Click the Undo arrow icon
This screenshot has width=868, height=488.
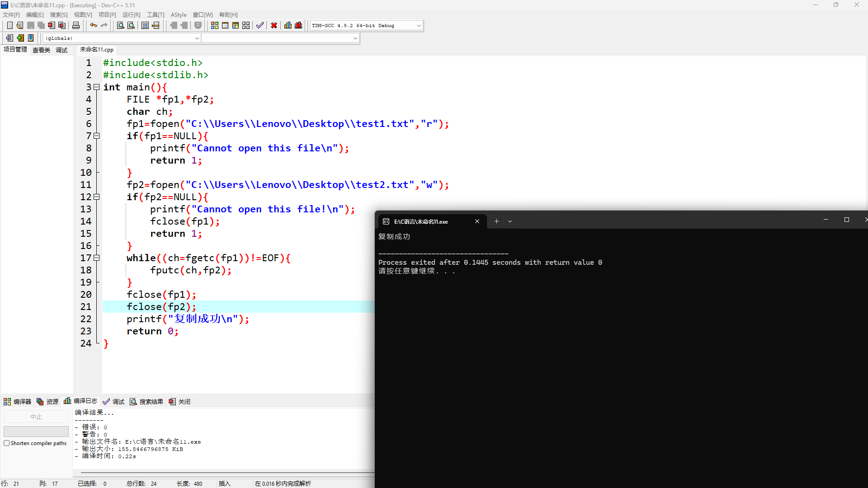coord(93,25)
